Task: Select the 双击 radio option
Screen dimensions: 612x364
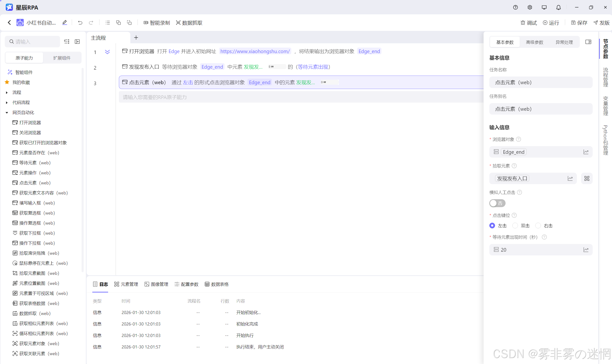Action: (515, 226)
